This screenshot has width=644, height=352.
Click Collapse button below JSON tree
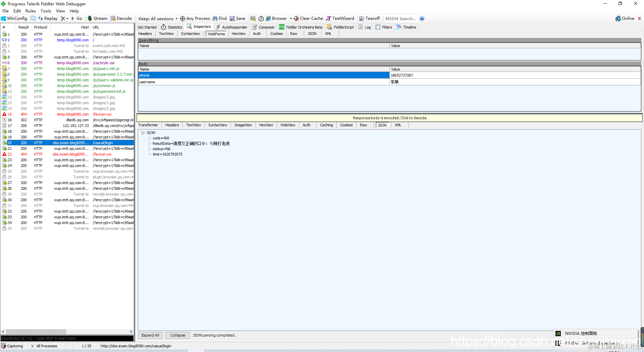click(x=177, y=335)
